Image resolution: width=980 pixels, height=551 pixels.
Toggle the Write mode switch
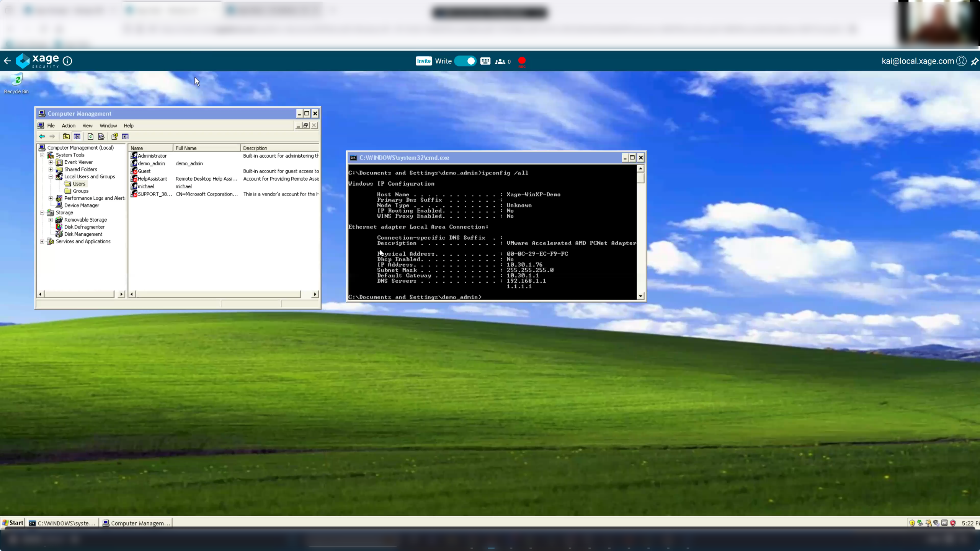(x=465, y=61)
